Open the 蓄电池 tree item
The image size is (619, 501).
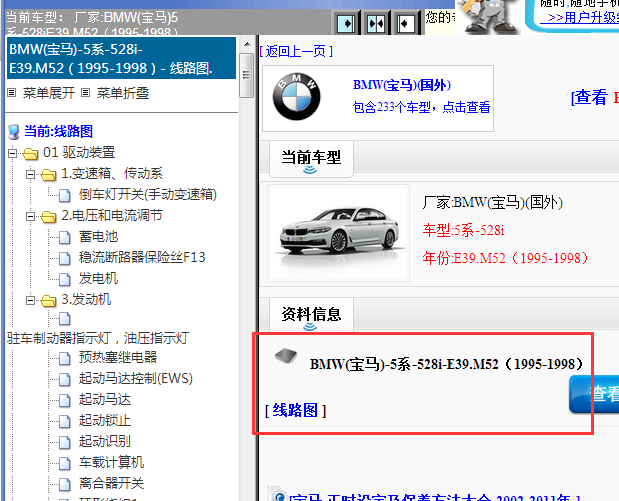click(x=98, y=236)
